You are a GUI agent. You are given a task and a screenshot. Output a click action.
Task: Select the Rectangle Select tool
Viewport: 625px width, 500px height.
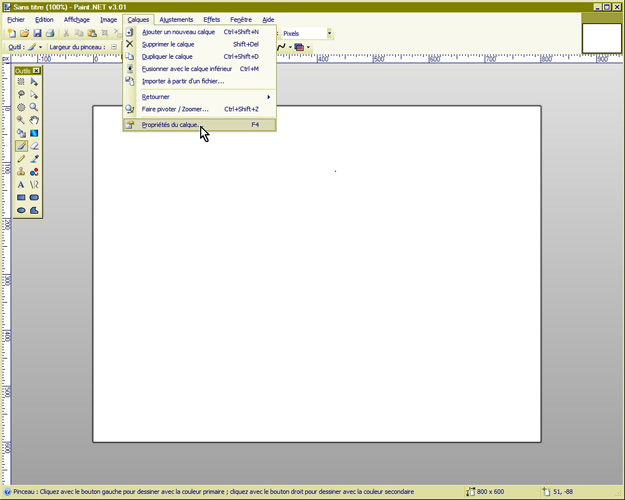21,82
